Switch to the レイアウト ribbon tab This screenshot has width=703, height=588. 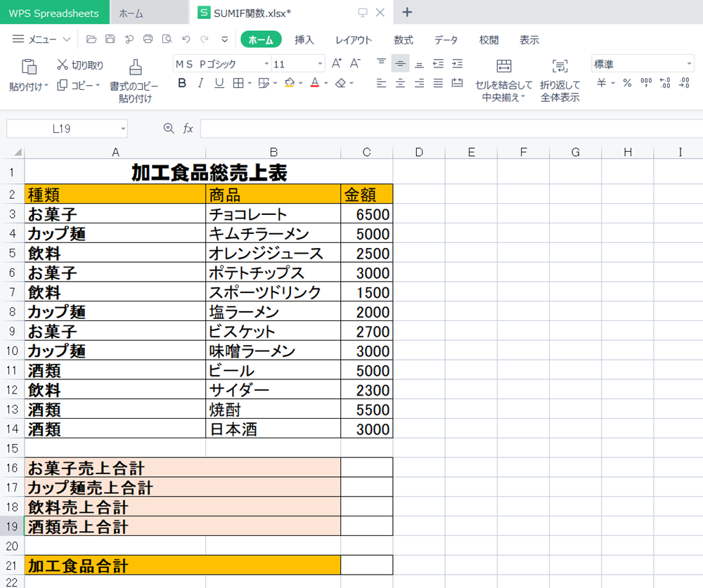[354, 39]
